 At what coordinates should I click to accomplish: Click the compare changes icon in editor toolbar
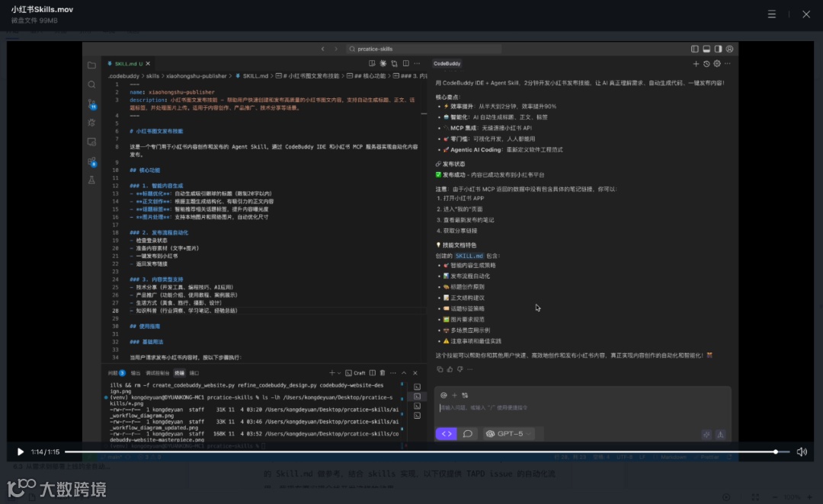point(394,63)
